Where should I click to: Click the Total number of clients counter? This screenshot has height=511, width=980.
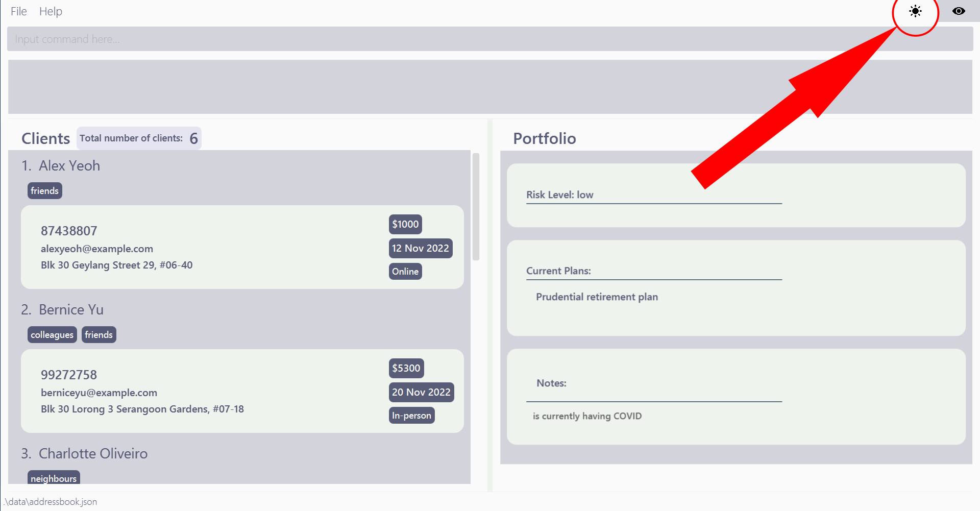[x=139, y=138]
